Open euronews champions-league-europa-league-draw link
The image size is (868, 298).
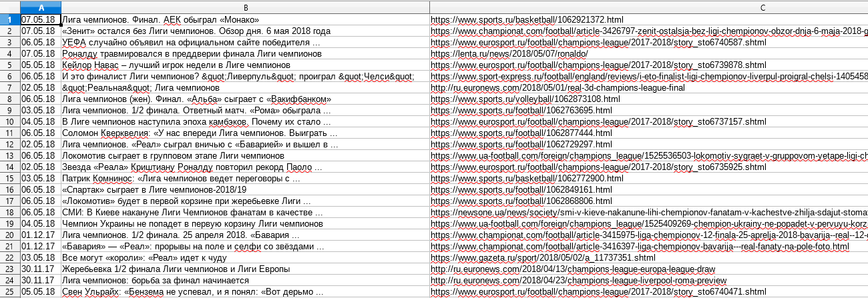coord(573,269)
